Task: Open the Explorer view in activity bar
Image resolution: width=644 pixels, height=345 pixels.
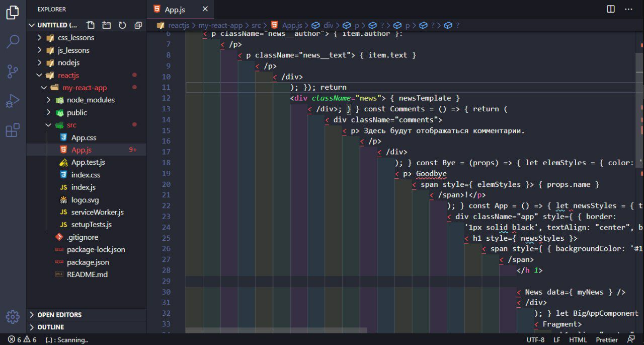Action: pos(13,13)
